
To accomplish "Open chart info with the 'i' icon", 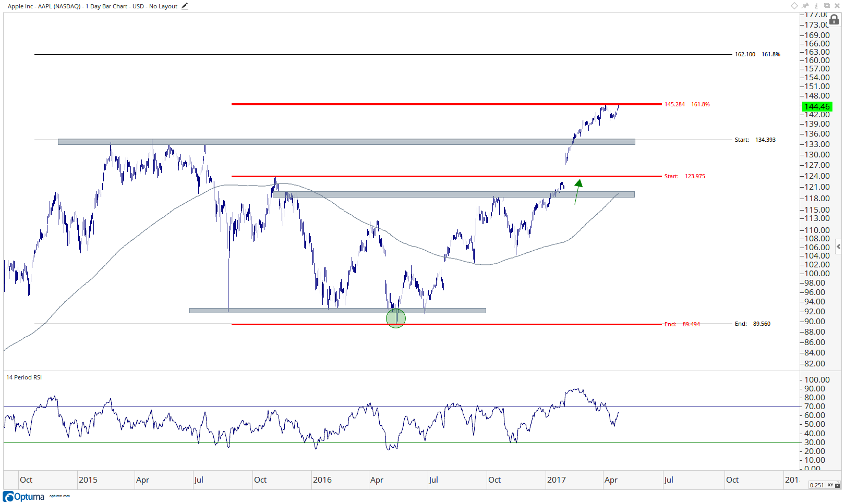I will pyautogui.click(x=816, y=6).
